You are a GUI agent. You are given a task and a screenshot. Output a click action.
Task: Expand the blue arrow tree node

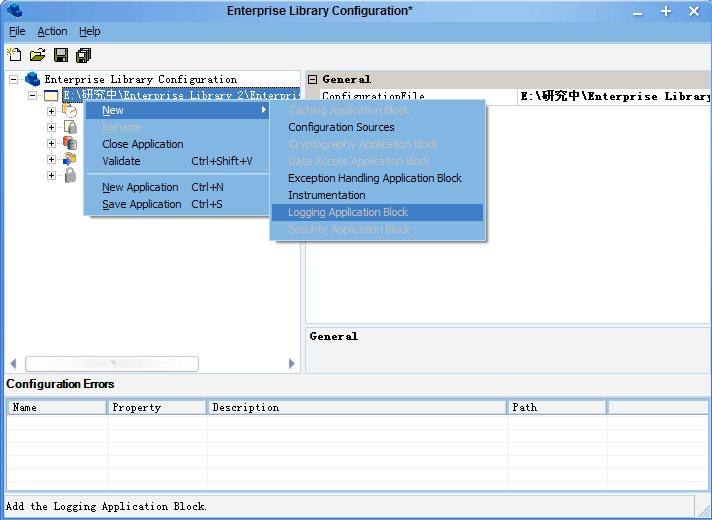pos(51,159)
